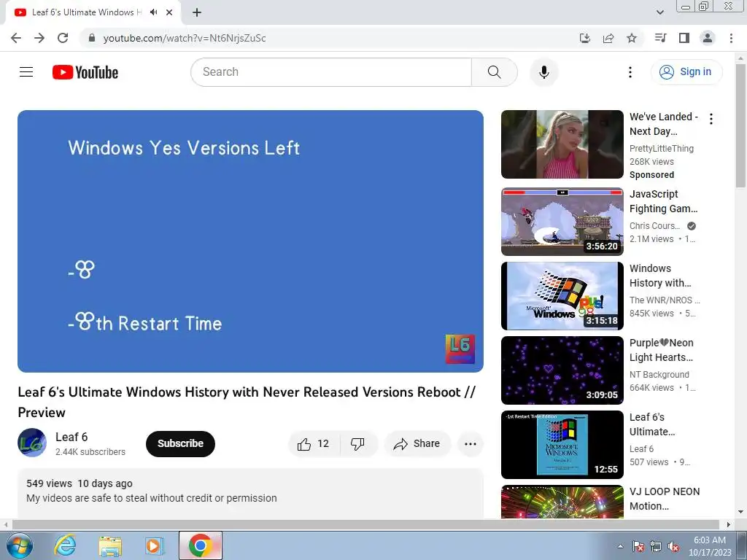Focus the YouTube Search field
Viewport: 747px width, 560px height.
pos(331,72)
